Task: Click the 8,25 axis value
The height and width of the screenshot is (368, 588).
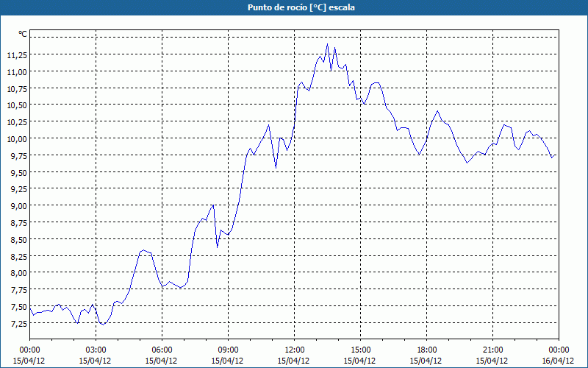Action: (x=18, y=256)
